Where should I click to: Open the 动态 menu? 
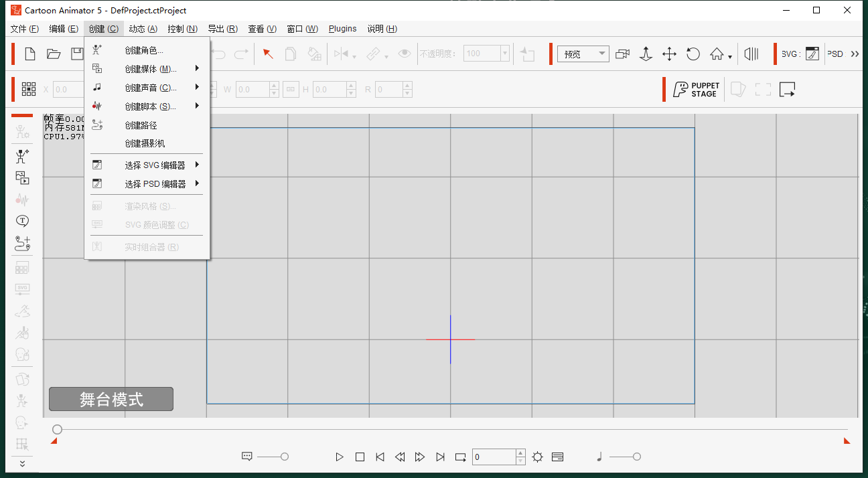pyautogui.click(x=143, y=29)
